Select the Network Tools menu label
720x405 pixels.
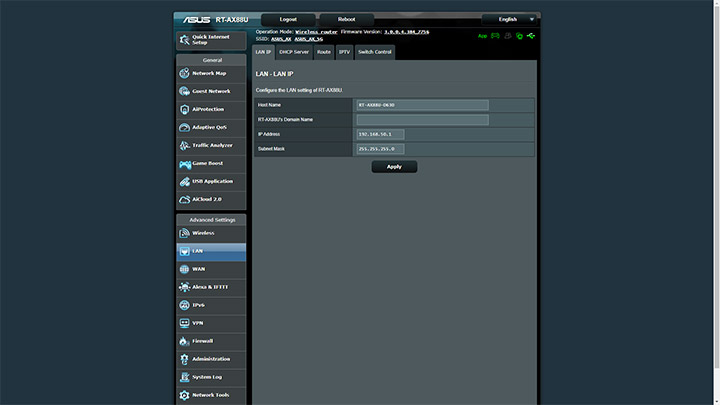211,395
